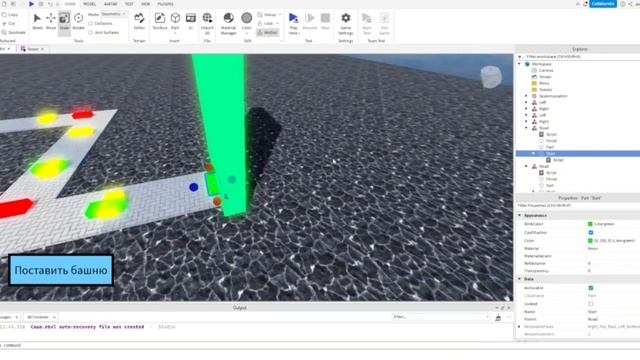Viewport: 640px width, 360px height.
Task: Click the Play Here icon
Action: coord(293,18)
